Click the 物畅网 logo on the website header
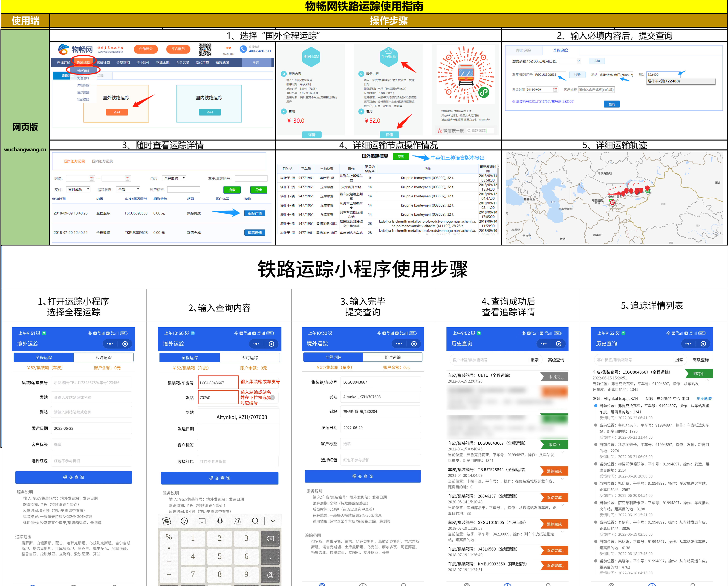 pos(75,50)
